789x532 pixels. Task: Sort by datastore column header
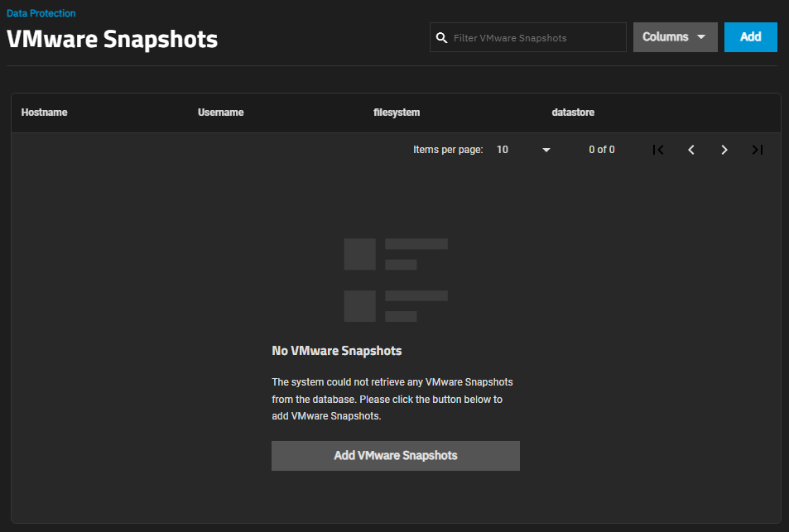(573, 113)
